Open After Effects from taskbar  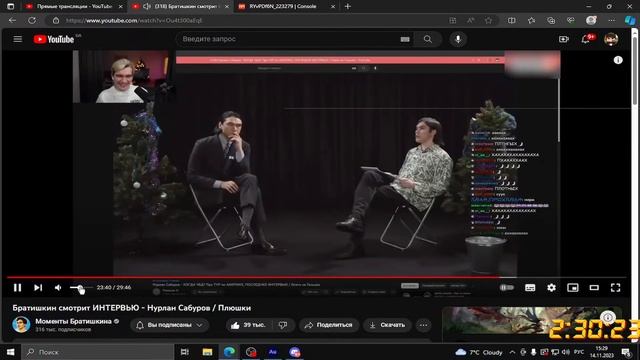pyautogui.click(x=273, y=352)
